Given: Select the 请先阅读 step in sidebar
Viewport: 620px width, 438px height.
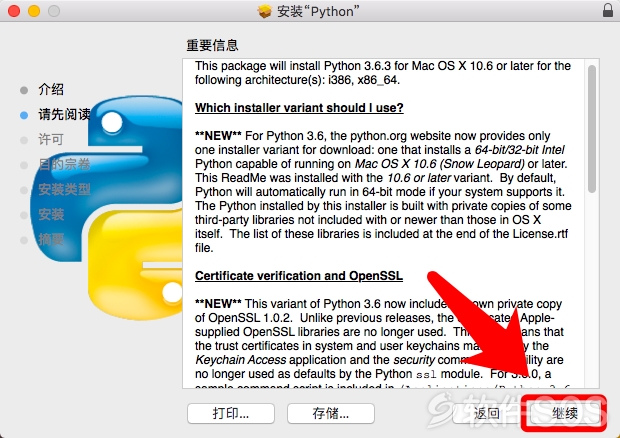Looking at the screenshot, I should click(64, 115).
